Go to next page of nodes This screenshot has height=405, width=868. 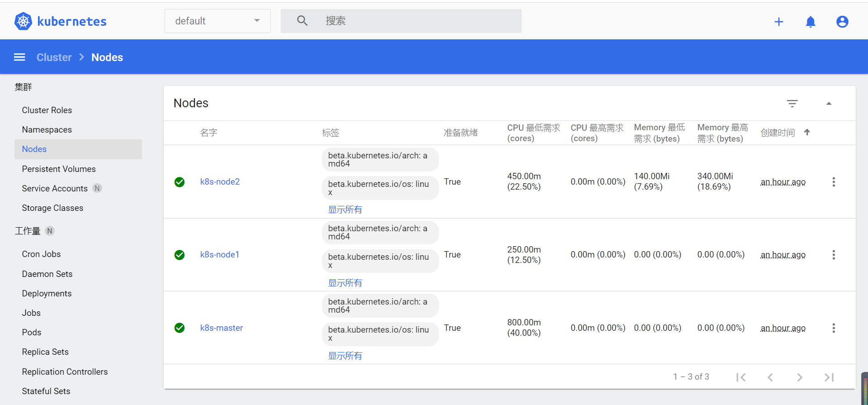click(799, 377)
